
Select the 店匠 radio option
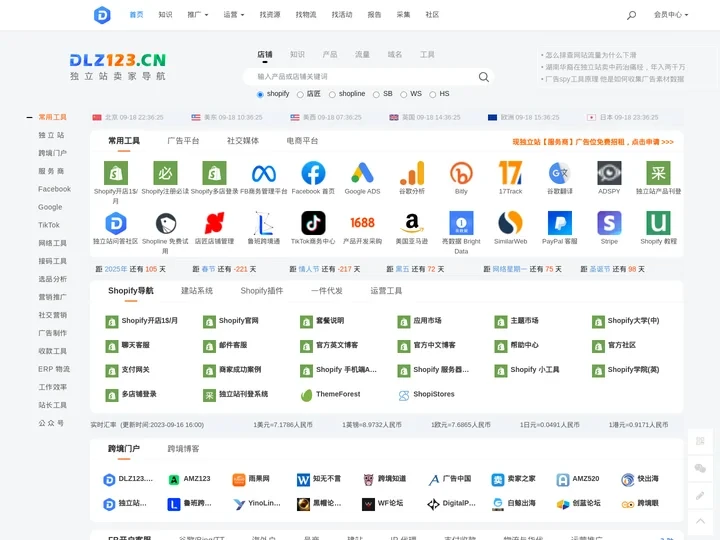point(300,94)
